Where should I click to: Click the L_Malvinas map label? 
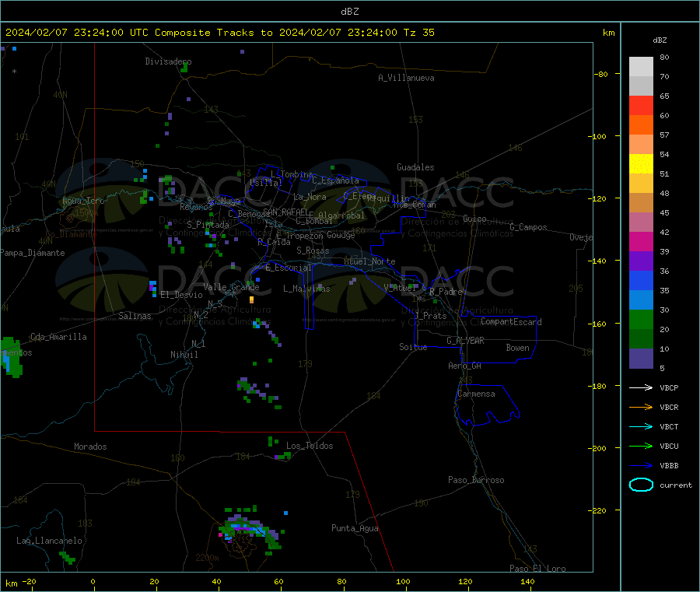pyautogui.click(x=306, y=289)
